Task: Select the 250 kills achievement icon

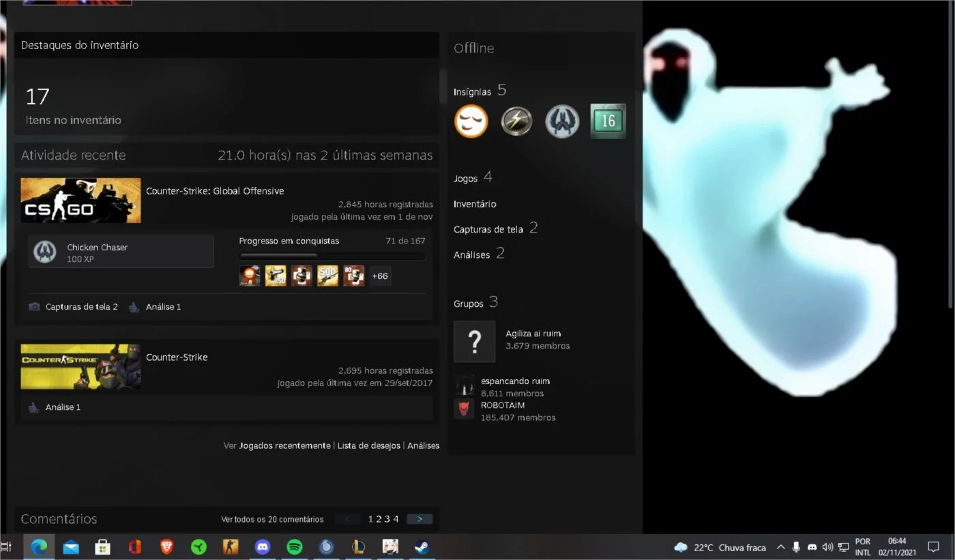Action: 276,276
